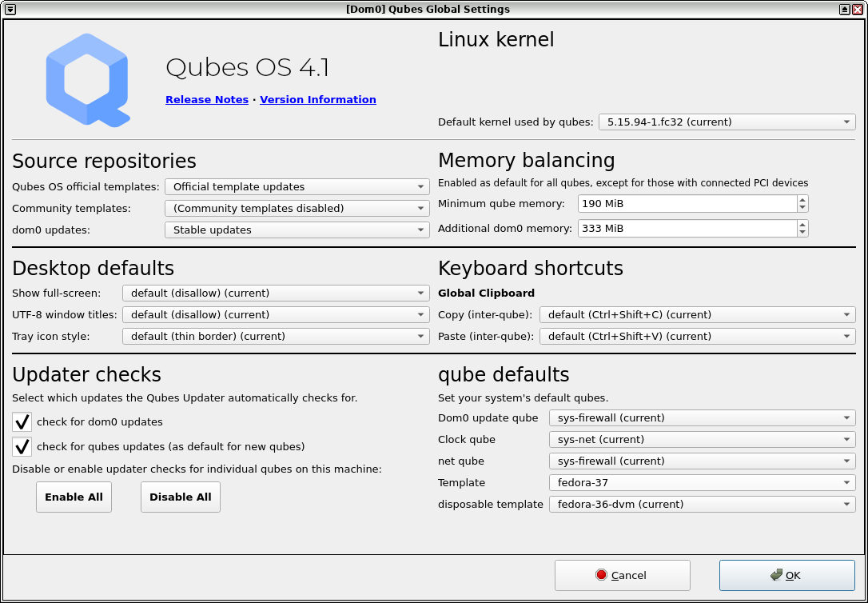Click the green checkmark icon on OK button
The width and height of the screenshot is (868, 603).
[775, 575]
